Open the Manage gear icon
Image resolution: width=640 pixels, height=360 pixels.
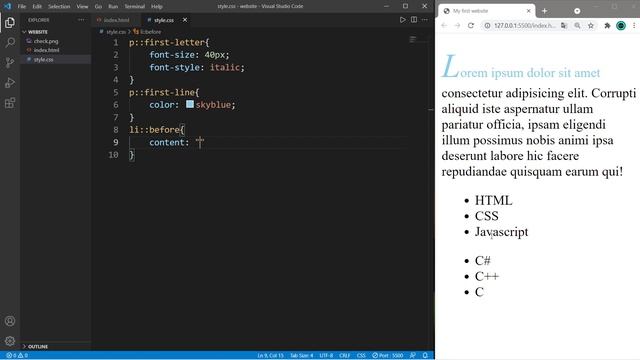10,341
